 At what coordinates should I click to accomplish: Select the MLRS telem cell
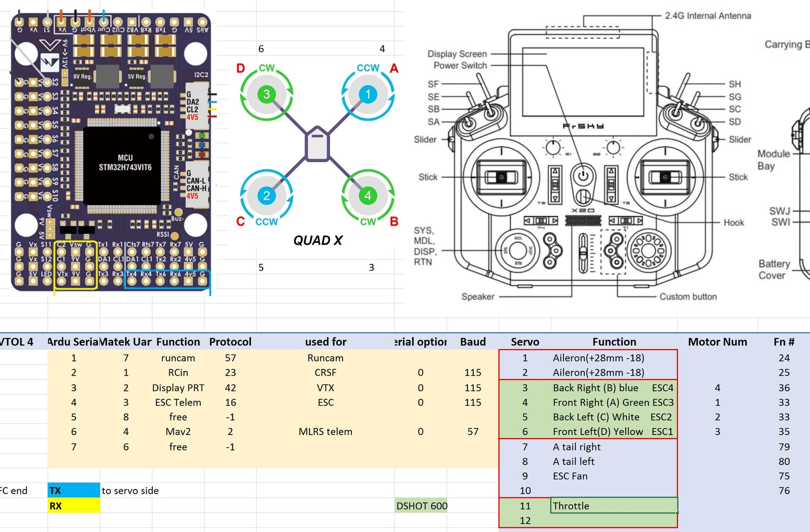click(325, 432)
